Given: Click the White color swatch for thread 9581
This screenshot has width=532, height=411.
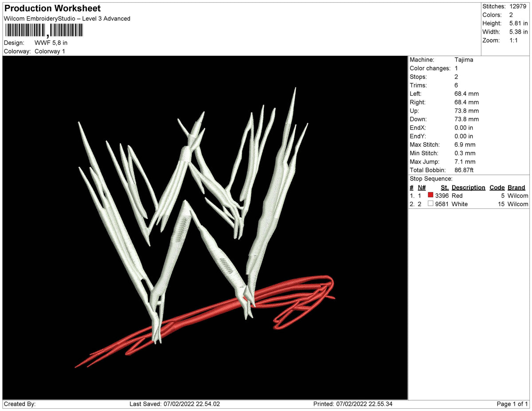Looking at the screenshot, I should 430,204.
